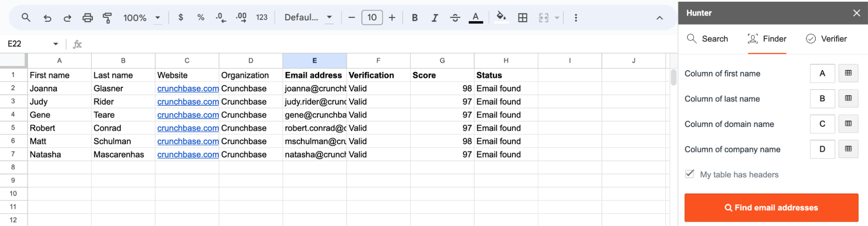Open the merge cells dropdown arrow
This screenshot has width=868, height=226.
point(557,18)
